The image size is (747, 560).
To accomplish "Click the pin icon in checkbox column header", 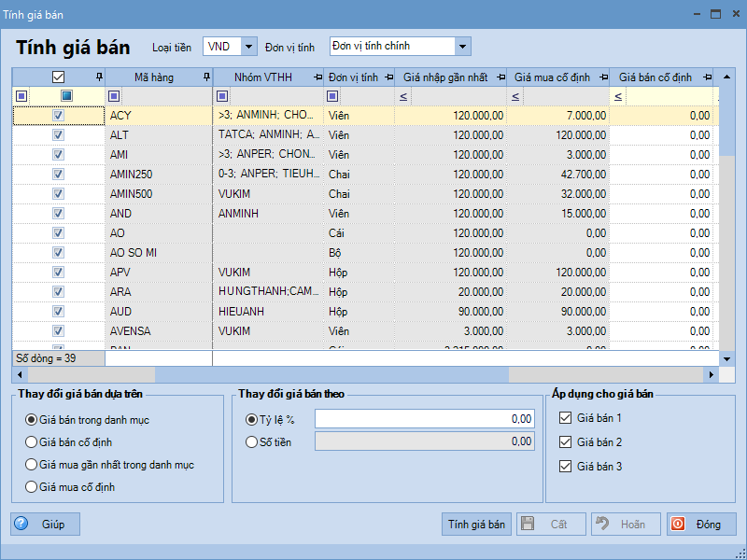I will tap(99, 77).
